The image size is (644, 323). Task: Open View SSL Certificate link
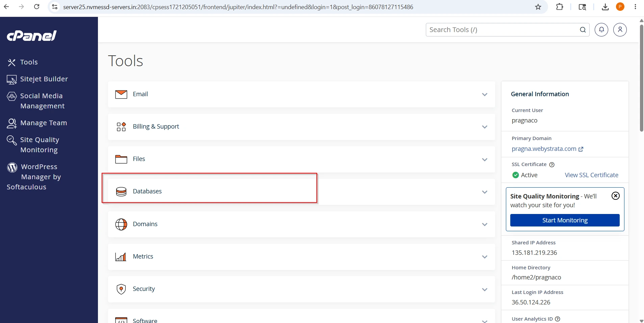click(591, 175)
